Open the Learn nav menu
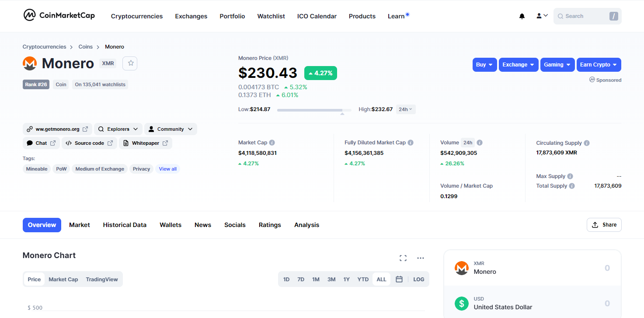 pos(396,16)
